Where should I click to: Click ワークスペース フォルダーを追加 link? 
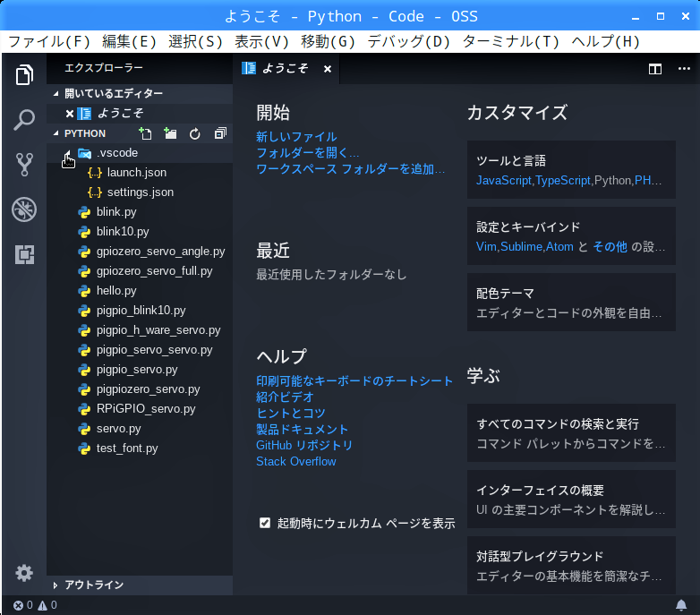(x=350, y=169)
